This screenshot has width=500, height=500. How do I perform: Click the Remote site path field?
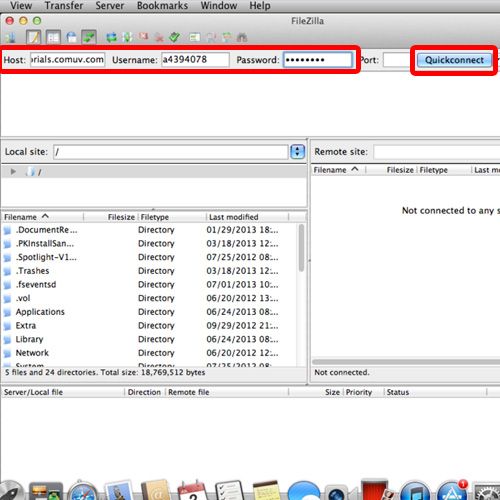click(437, 152)
